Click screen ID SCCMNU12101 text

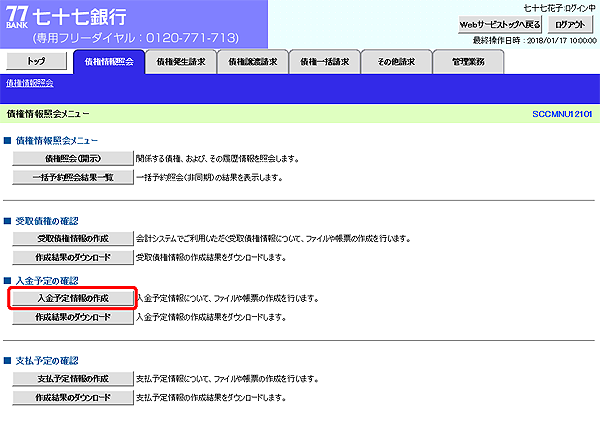562,114
